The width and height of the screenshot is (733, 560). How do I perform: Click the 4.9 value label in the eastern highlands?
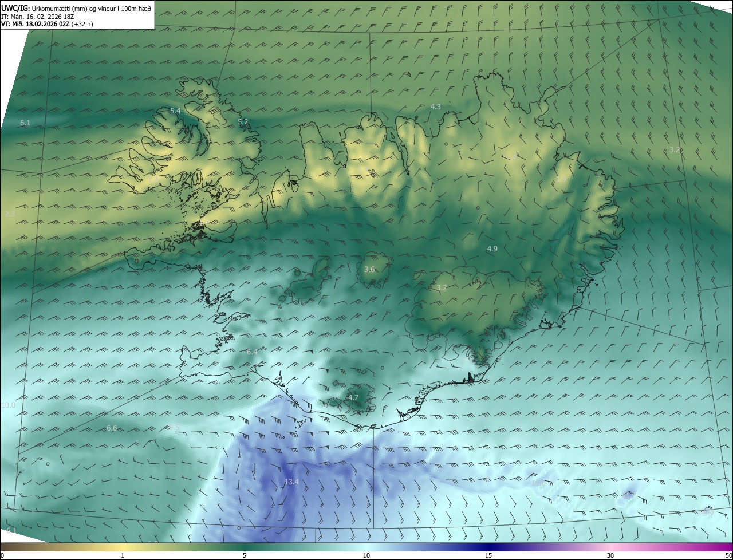pyautogui.click(x=492, y=249)
